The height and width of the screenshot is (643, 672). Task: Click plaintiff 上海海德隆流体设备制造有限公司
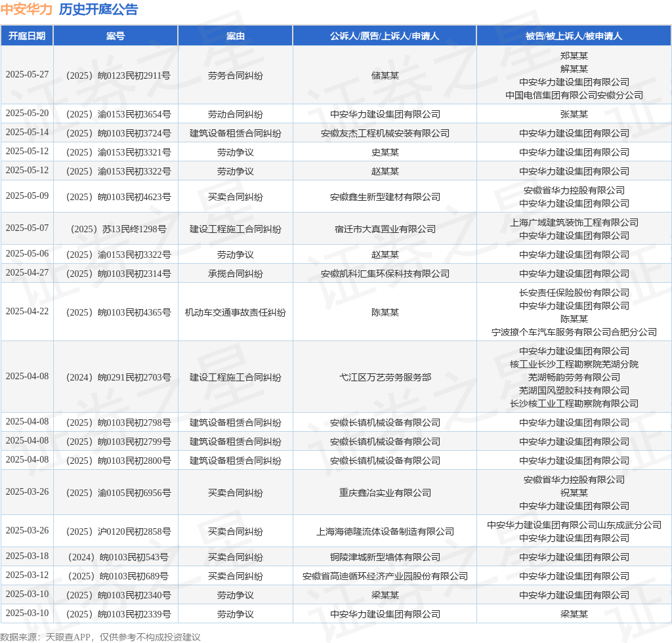click(x=385, y=531)
